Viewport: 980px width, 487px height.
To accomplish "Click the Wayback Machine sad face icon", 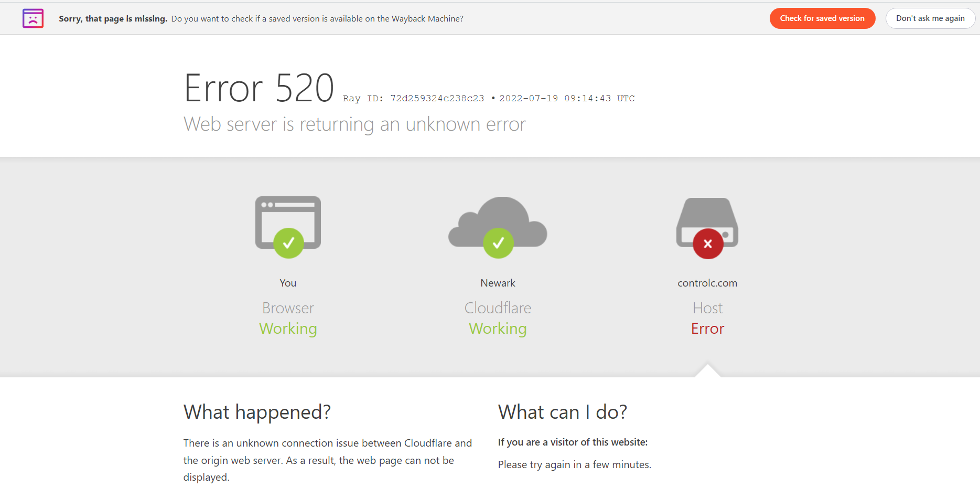I will (x=33, y=18).
